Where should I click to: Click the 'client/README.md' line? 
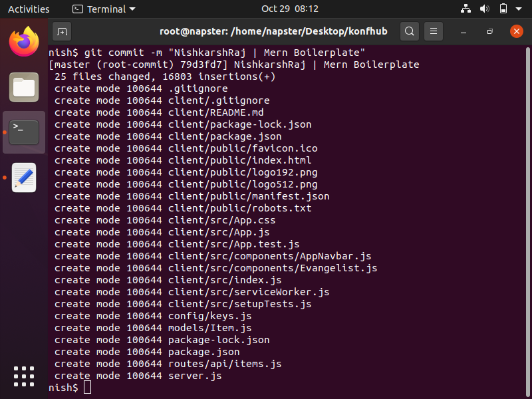pos(159,112)
